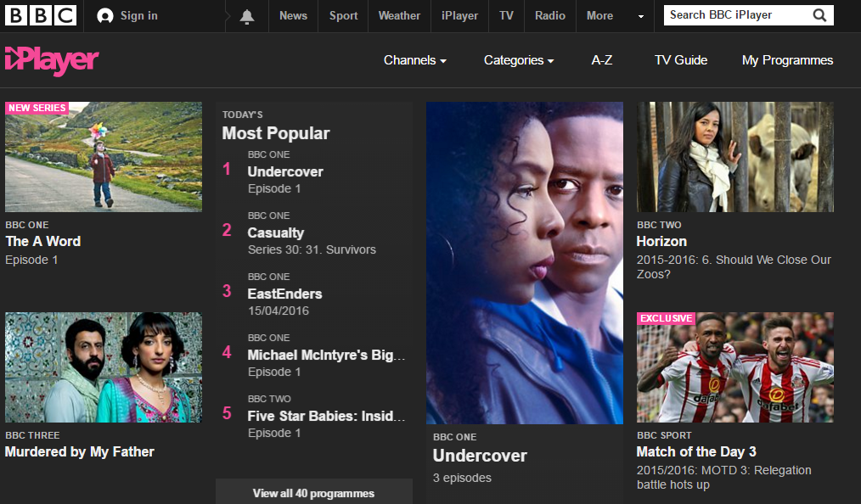Click View all 40 programmes
The width and height of the screenshot is (861, 504).
[313, 493]
